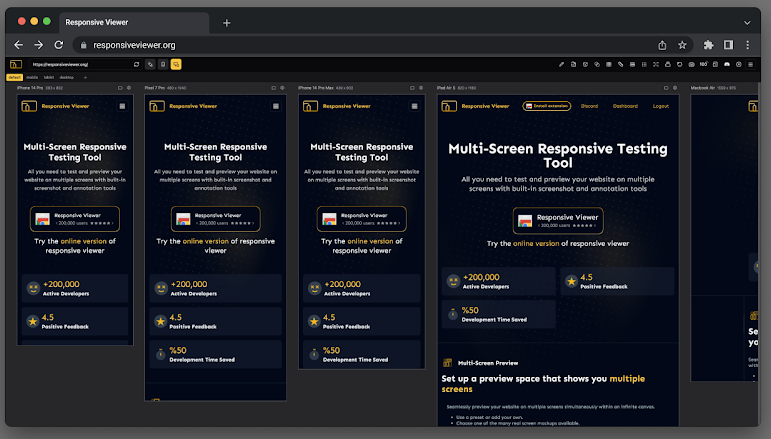Select the default workspace tab
The height and width of the screenshot is (439, 771).
[14, 77]
